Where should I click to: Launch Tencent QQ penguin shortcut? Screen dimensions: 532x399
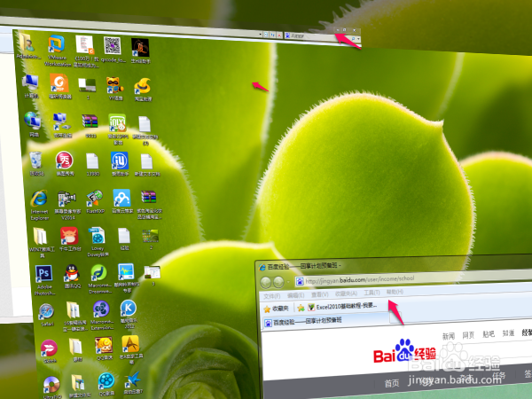pos(72,276)
